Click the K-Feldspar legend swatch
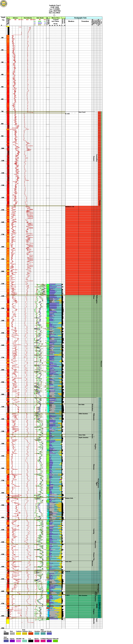The image size is (133, 644). 43,641
